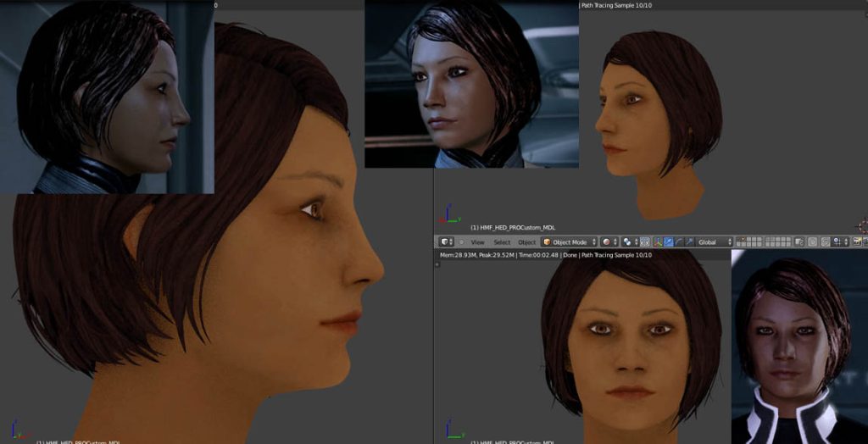Open the Object Mode dropdown
The image size is (868, 444).
coord(570,242)
